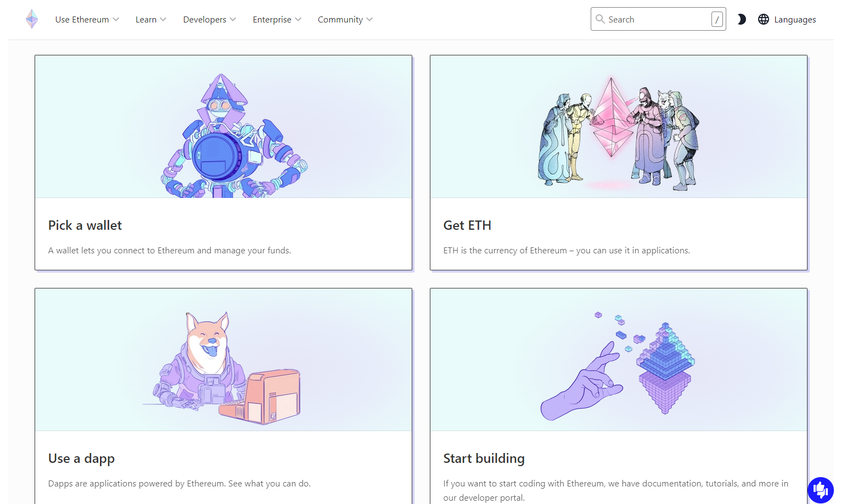Viewport: 841px width, 504px height.
Task: Click the robot wallet illustration
Action: pos(234,136)
